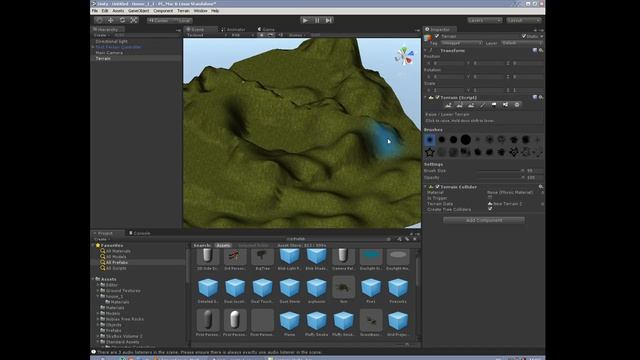The height and width of the screenshot is (360, 640).
Task: Select the Raise/Lower Terrain tool
Action: point(448,105)
